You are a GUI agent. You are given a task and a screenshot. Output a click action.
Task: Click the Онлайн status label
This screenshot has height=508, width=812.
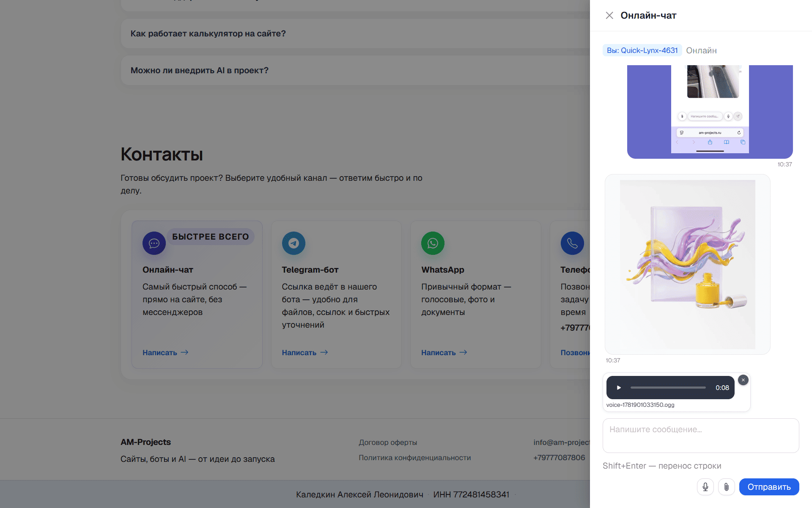point(701,50)
